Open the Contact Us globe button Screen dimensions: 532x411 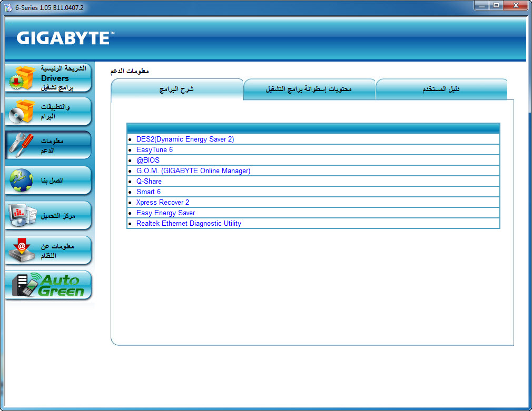pos(48,180)
